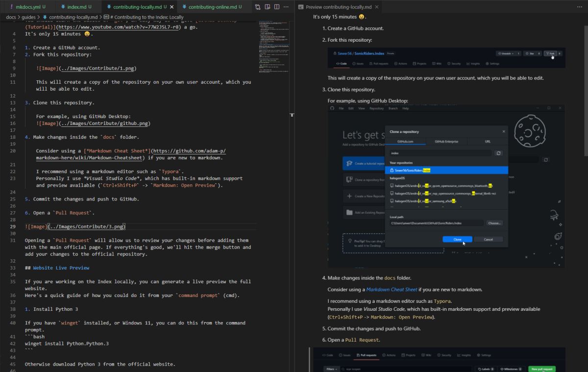Click 'winget install Python.Python.3' code line

pos(67,344)
